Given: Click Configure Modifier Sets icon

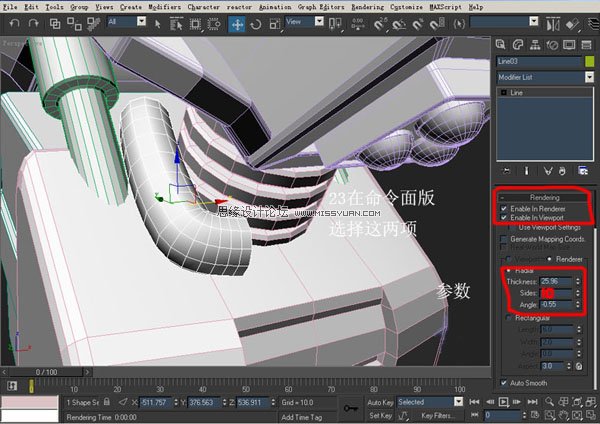Looking at the screenshot, I should (583, 171).
